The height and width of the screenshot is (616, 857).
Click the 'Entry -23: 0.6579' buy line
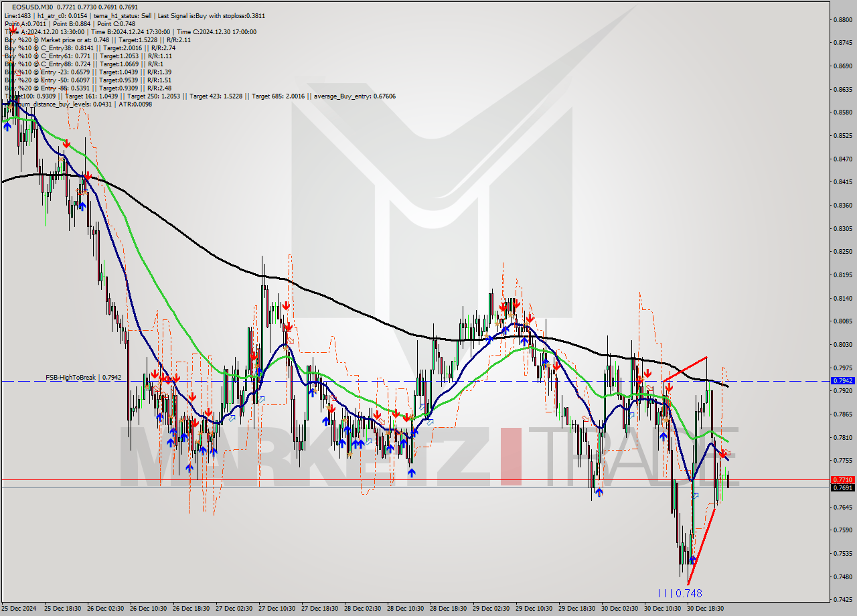pyautogui.click(x=88, y=72)
